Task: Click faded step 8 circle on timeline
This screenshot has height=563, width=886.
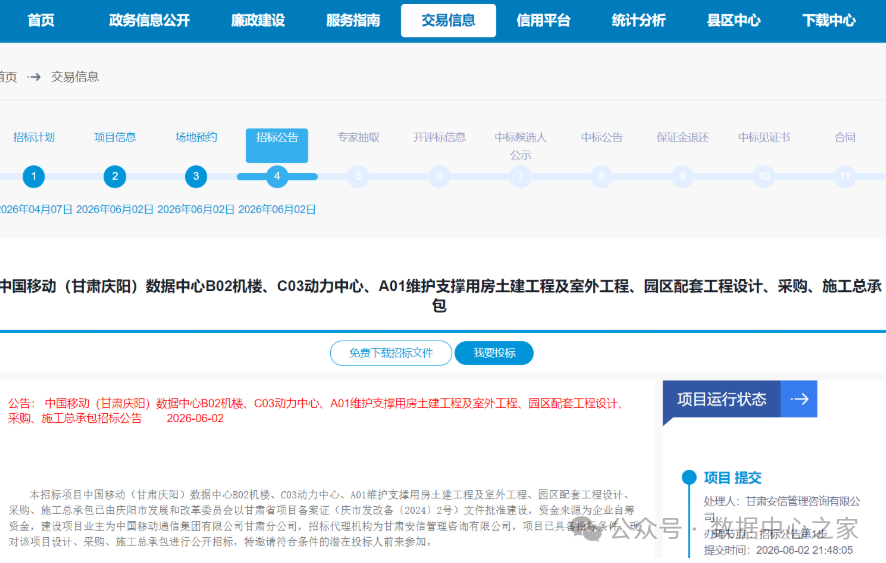Action: [601, 176]
